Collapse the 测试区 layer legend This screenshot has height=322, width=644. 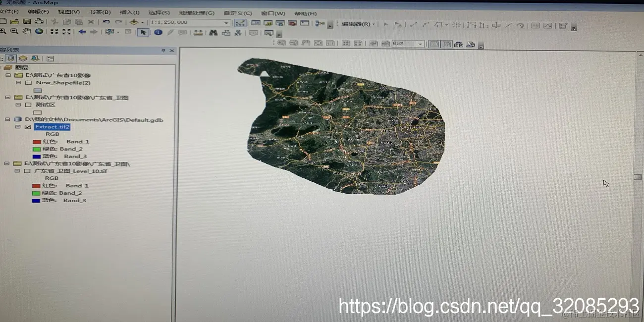click(x=18, y=105)
